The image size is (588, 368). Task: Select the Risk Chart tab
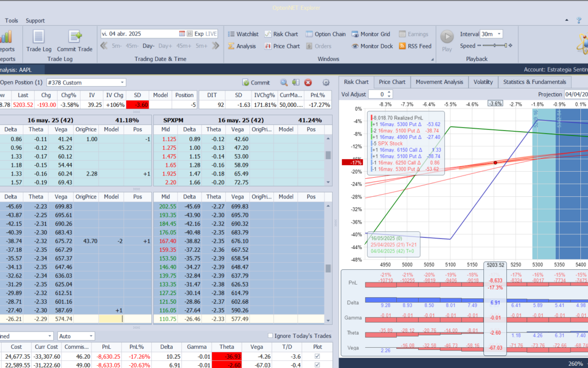click(356, 82)
